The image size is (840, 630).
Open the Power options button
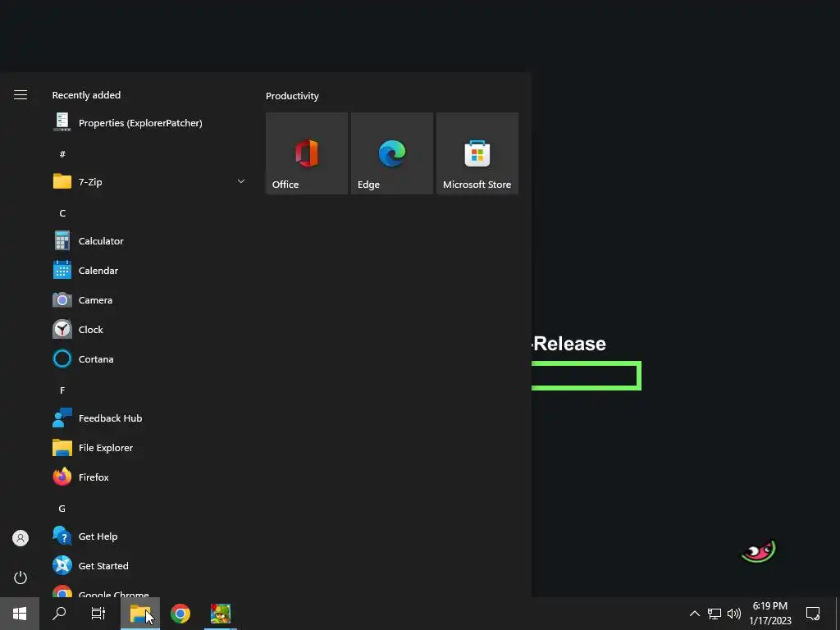[x=21, y=577]
